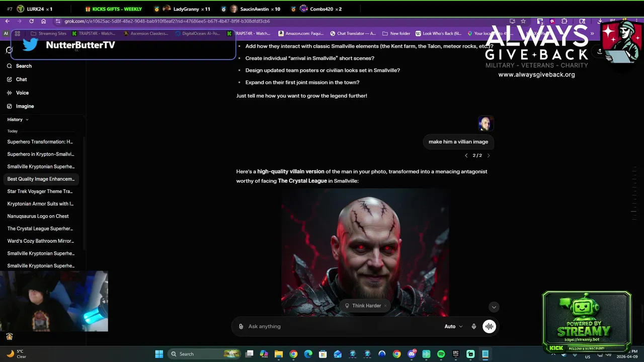Open Microsoft Store from taskbar
Viewport: 644px width, 362px height.
click(x=323, y=354)
